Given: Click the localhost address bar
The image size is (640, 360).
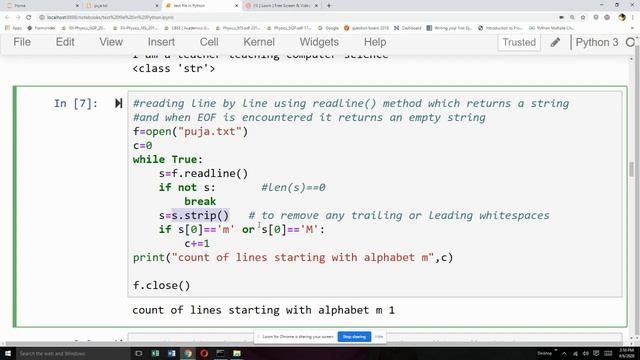Looking at the screenshot, I should (298, 17).
